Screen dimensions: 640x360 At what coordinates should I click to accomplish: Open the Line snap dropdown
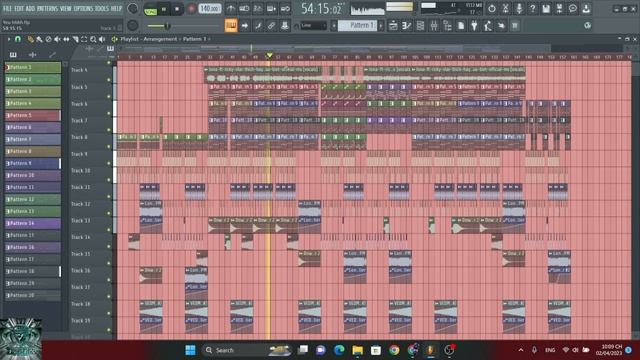pyautogui.click(x=313, y=26)
